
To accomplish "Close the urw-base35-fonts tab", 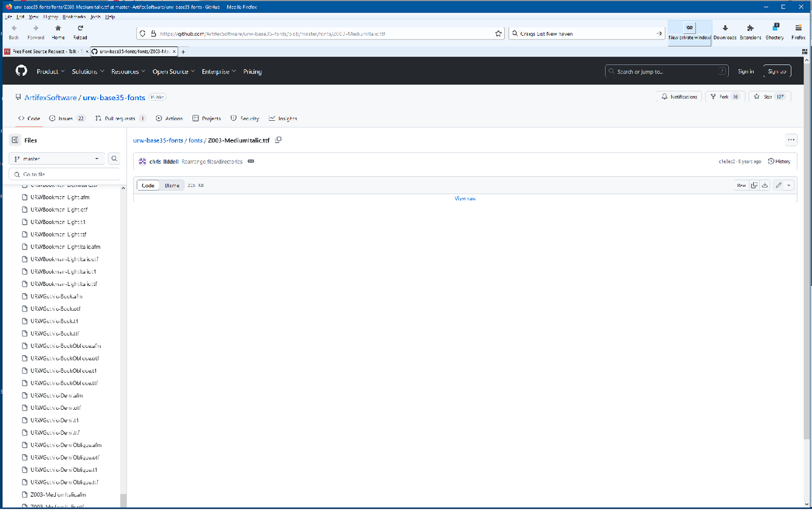I will (x=174, y=52).
